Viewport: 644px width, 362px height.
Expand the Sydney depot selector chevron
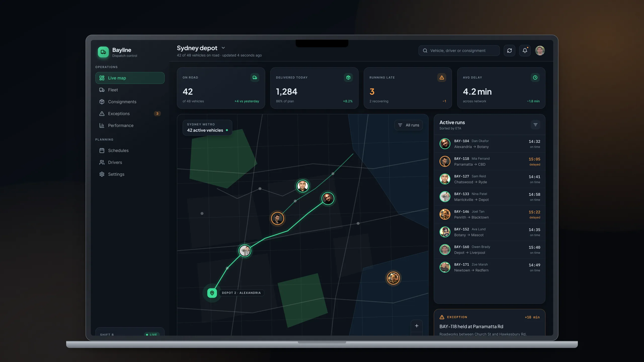pos(223,48)
